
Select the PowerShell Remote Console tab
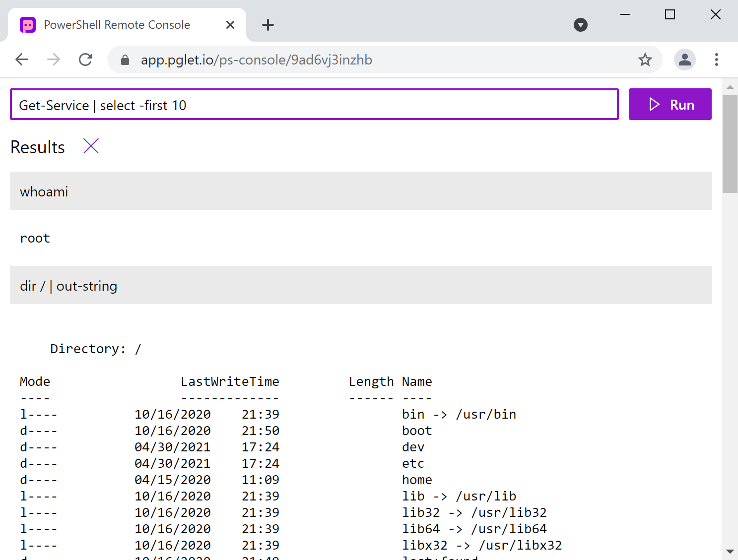117,25
